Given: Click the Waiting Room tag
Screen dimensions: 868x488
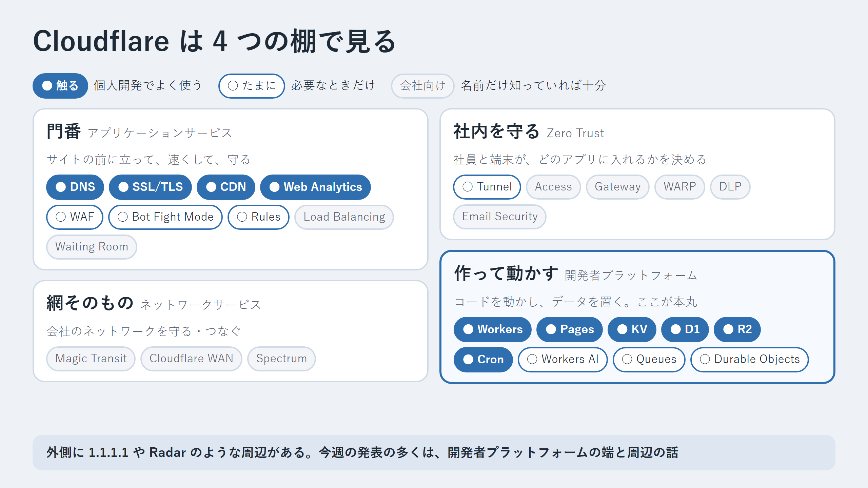Looking at the screenshot, I should (x=92, y=247).
